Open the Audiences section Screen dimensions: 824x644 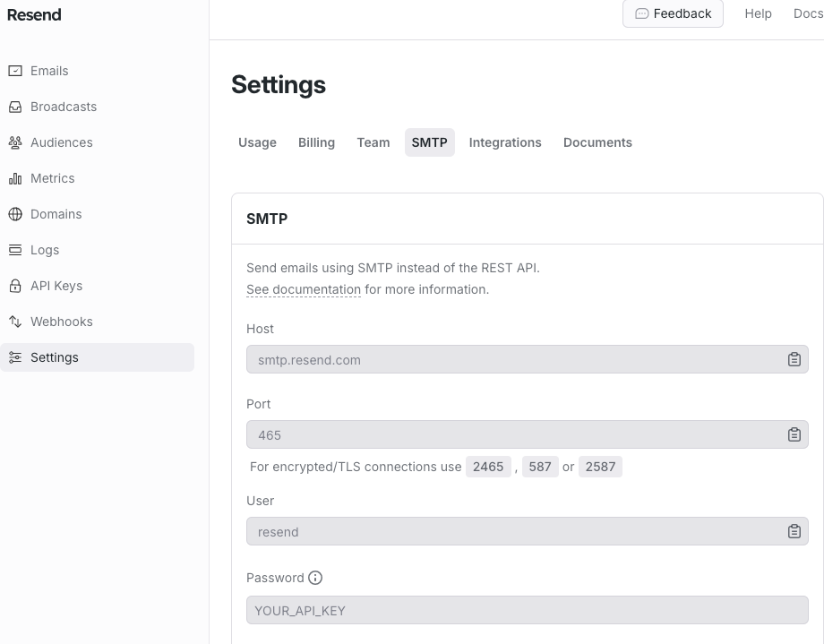(x=61, y=142)
